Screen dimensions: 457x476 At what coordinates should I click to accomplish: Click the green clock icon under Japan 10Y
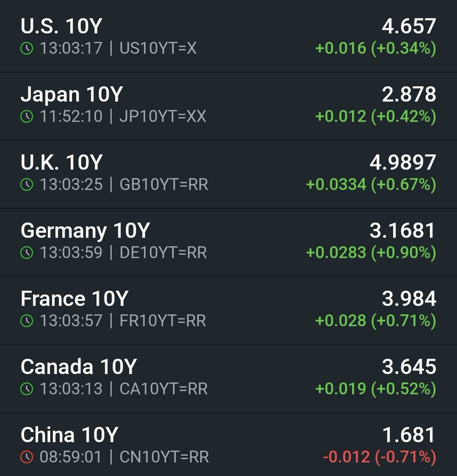pos(27,116)
